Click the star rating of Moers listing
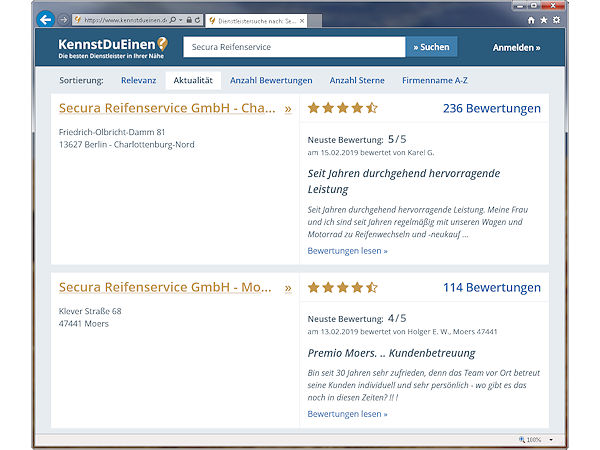The width and height of the screenshot is (600, 450). 342,287
